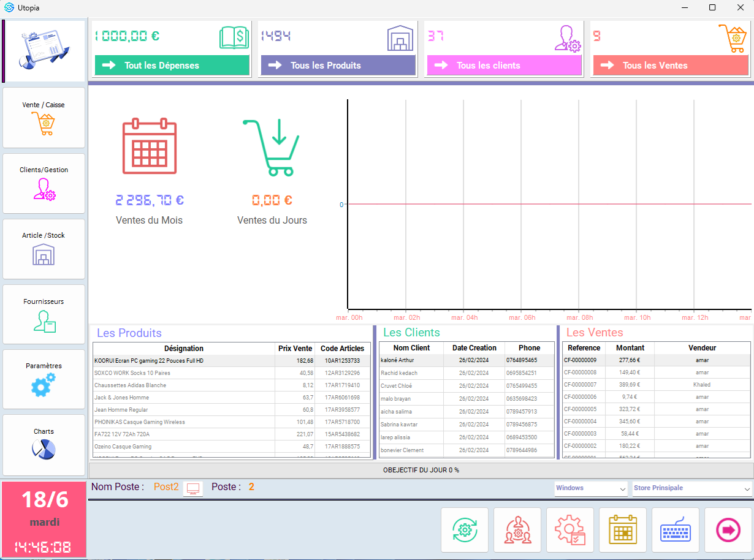The width and height of the screenshot is (754, 560).
Task: Select client malo brayan
Action: coord(466,399)
